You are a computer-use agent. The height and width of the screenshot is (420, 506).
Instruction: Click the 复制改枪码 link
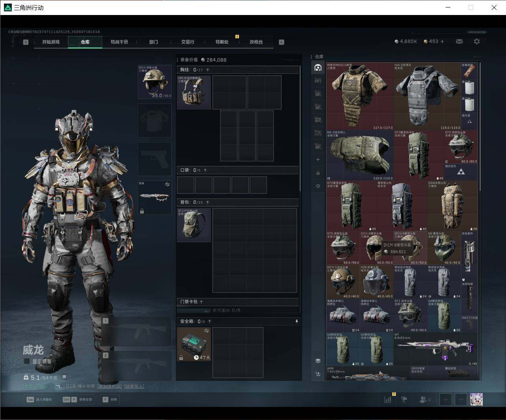(110, 386)
